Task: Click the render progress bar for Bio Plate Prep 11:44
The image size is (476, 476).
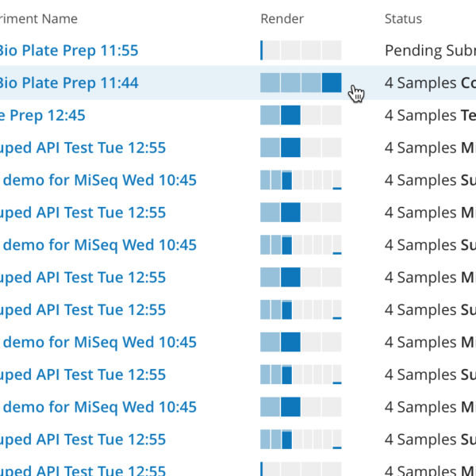Action: 301,83
